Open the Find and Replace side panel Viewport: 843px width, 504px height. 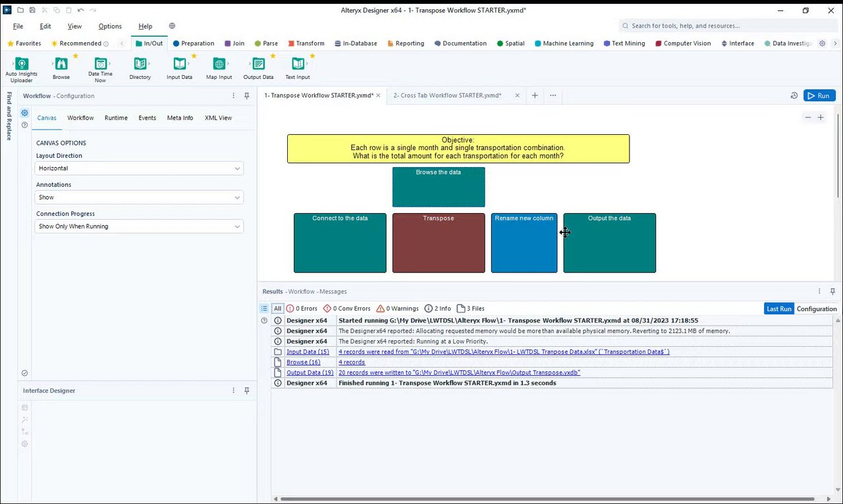[x=9, y=116]
